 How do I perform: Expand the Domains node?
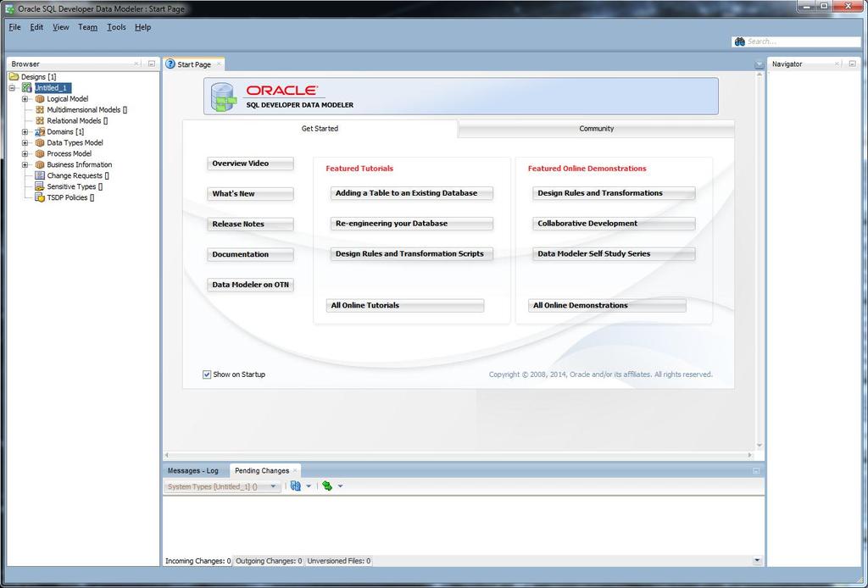25,131
